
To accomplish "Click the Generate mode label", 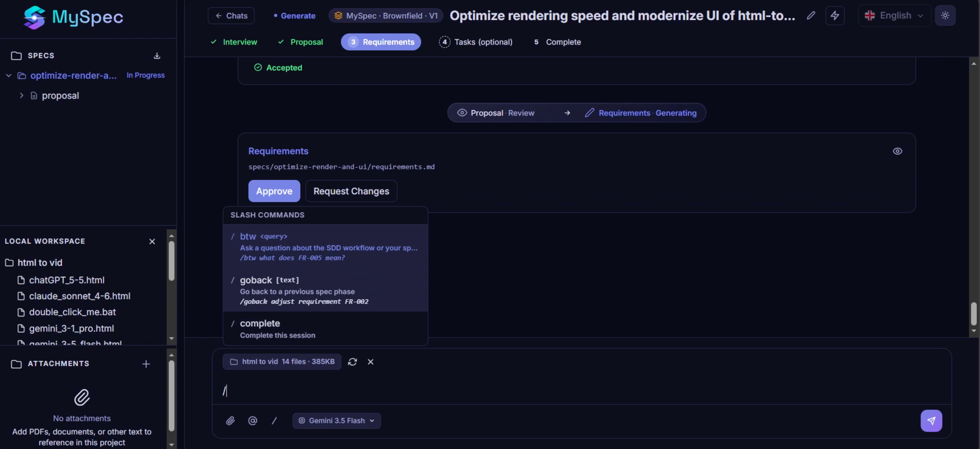I will click(294, 16).
